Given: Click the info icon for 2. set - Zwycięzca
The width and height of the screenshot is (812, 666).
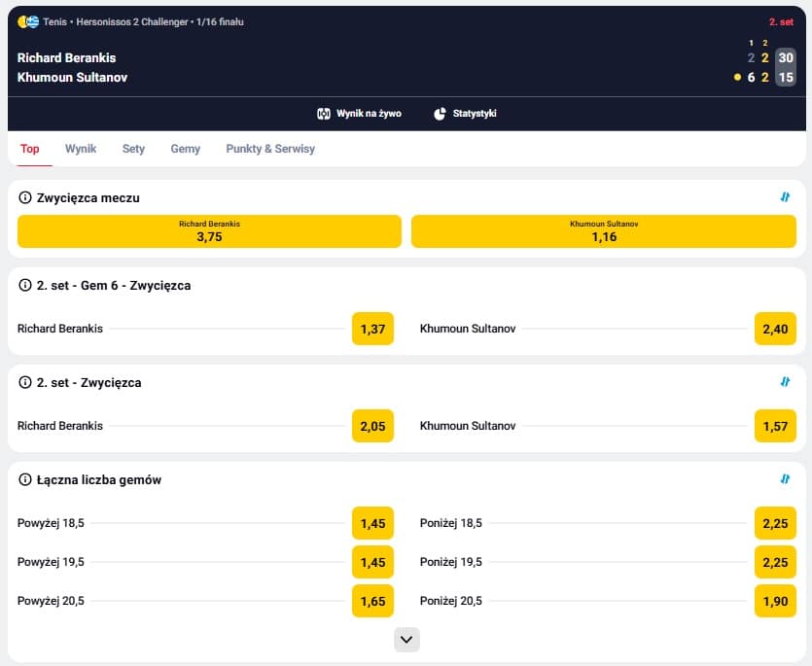Looking at the screenshot, I should click(x=24, y=382).
